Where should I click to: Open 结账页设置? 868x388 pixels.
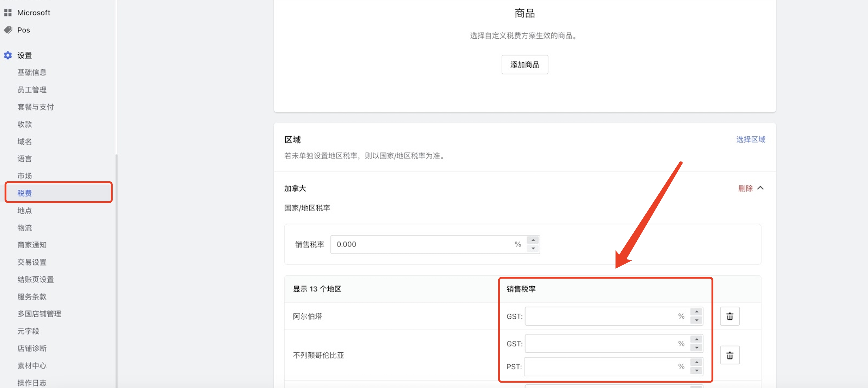point(35,279)
